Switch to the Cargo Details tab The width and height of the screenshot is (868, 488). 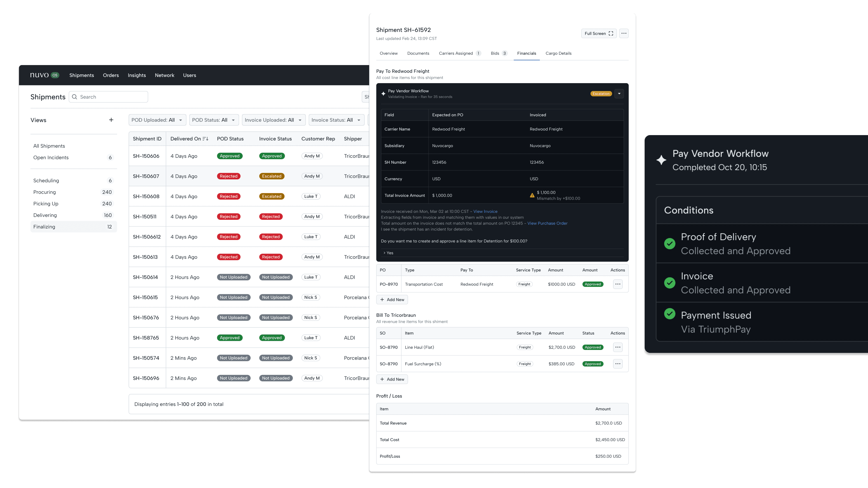558,53
